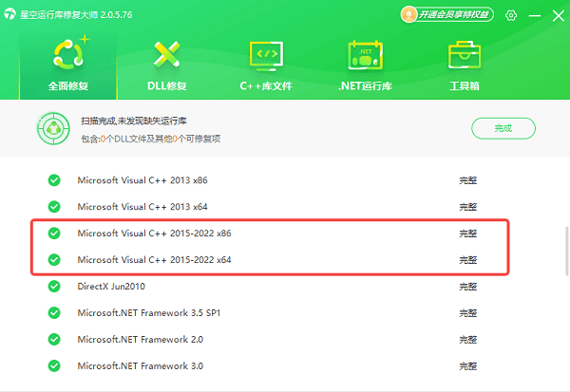The height and width of the screenshot is (392, 570).
Task: Close the repair tool window
Action: coord(559,15)
